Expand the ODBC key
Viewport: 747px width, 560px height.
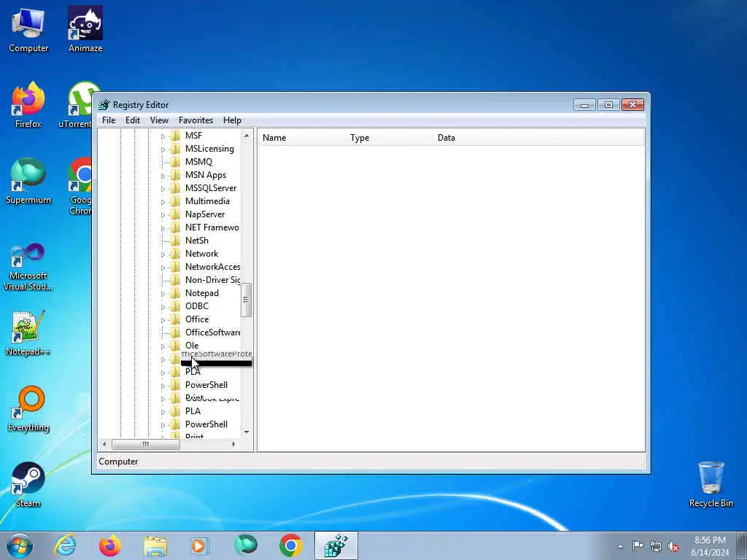[163, 307]
